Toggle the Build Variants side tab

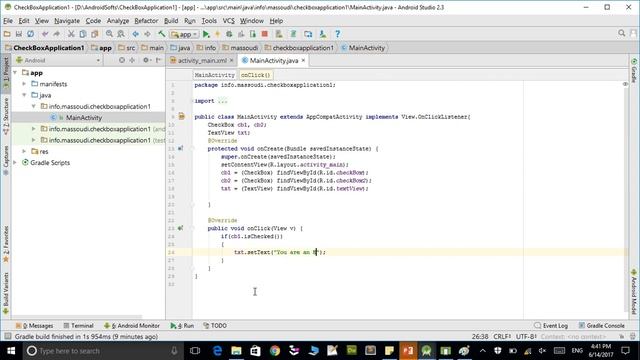tap(6, 294)
